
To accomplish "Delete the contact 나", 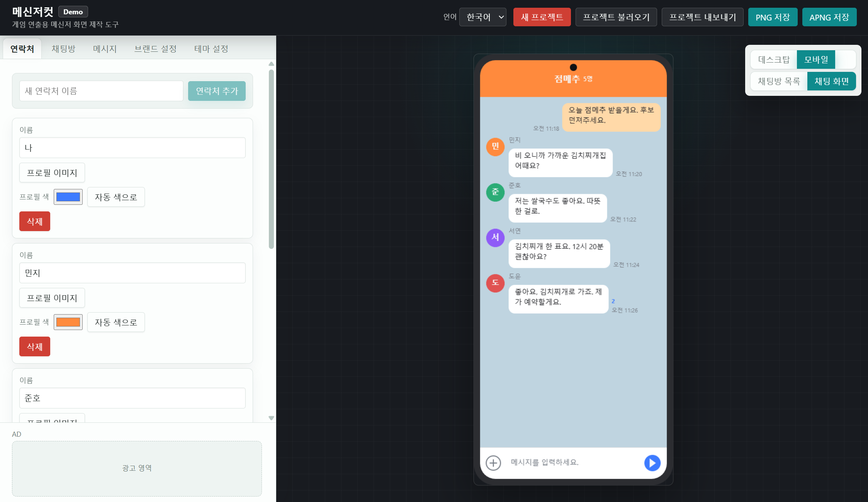I will pos(35,221).
